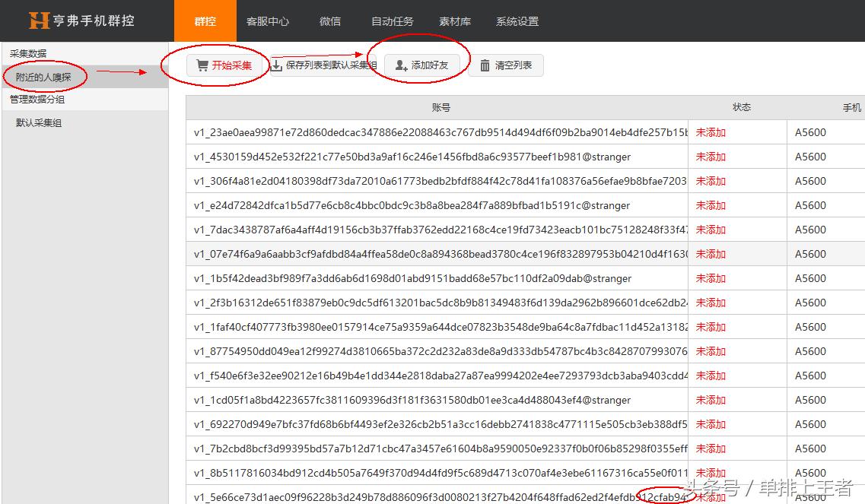
Task: Click the add-person icon on 添加好友
Action: (x=401, y=65)
